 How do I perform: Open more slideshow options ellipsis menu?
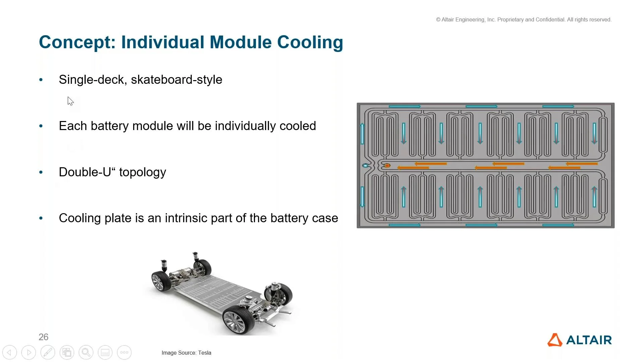(x=124, y=352)
